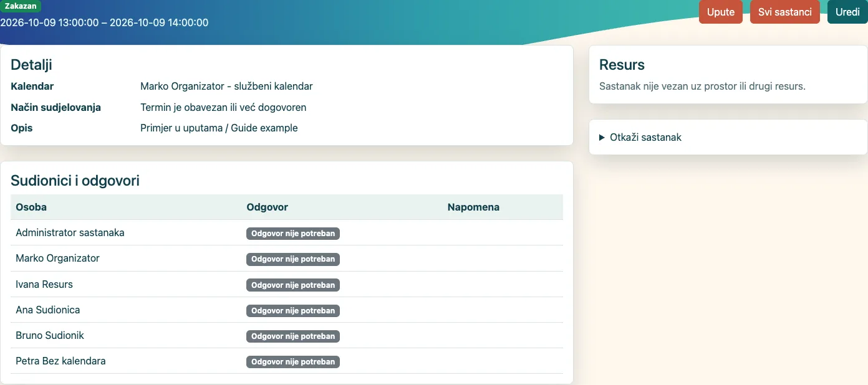Click the Sudionici i odgovori heading

pos(75,181)
